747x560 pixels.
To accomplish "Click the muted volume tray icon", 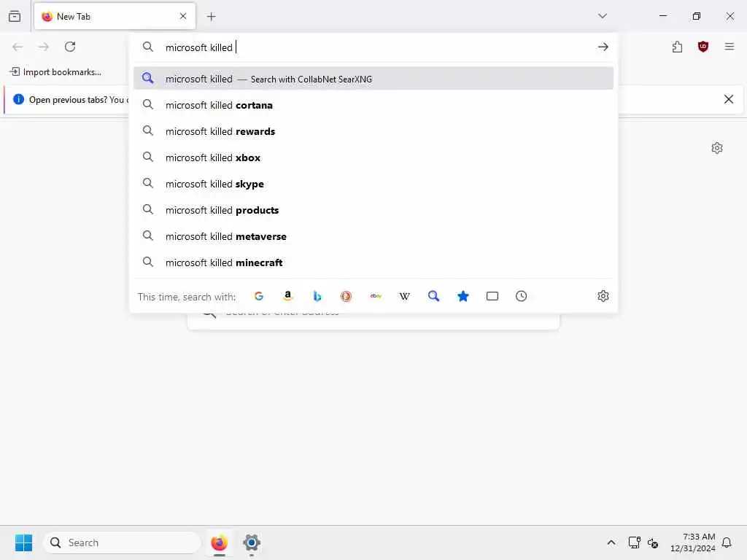I will coord(653,542).
